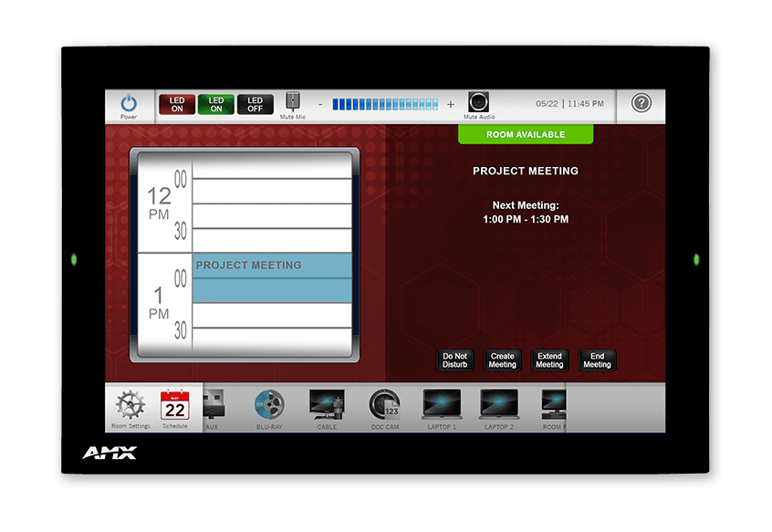Open the Schedule calendar tab

click(174, 407)
